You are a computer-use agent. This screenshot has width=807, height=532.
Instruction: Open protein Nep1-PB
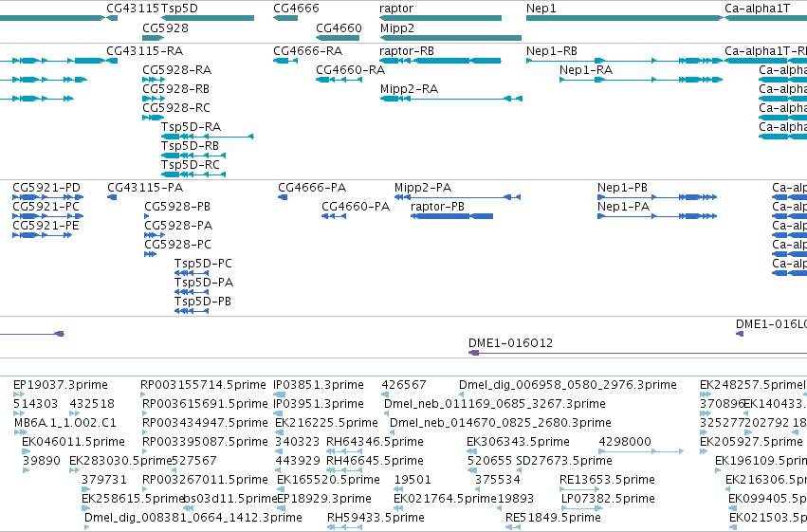(x=622, y=188)
